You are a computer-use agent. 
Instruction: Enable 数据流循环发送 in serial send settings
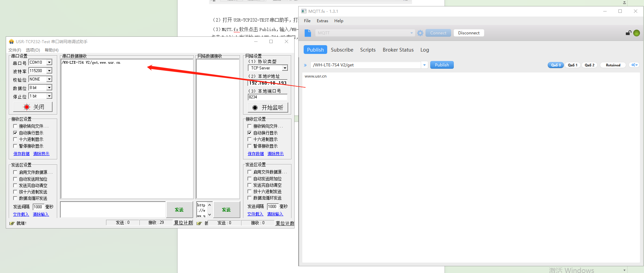point(15,198)
